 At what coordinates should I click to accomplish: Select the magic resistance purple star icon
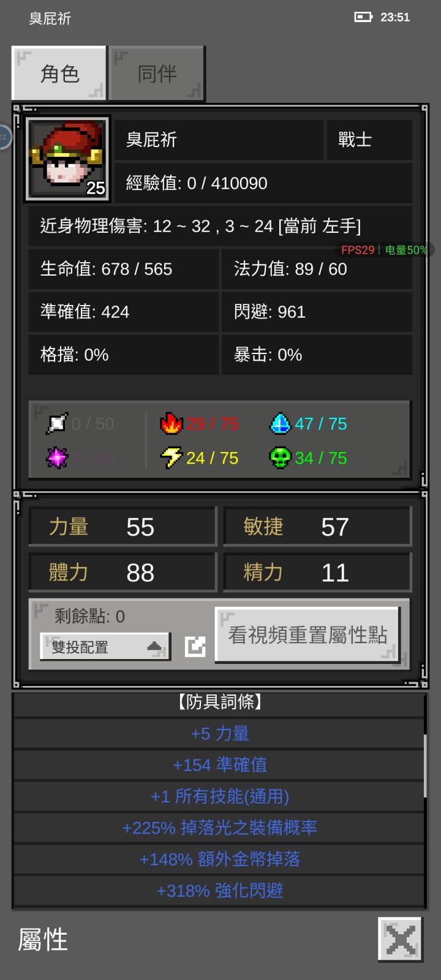point(57,458)
